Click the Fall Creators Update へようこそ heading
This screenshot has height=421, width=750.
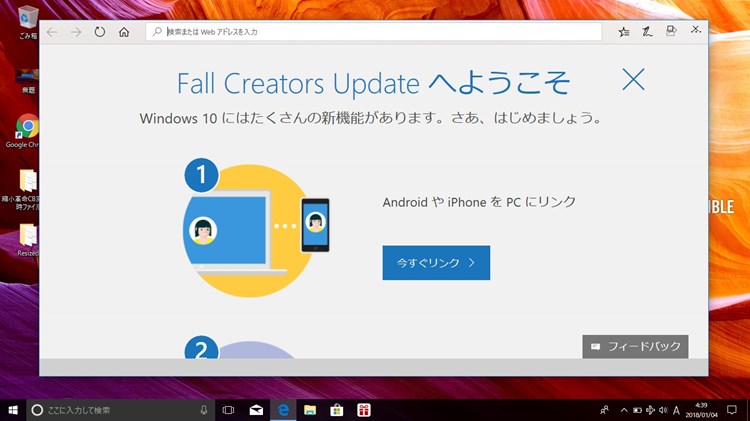point(374,83)
